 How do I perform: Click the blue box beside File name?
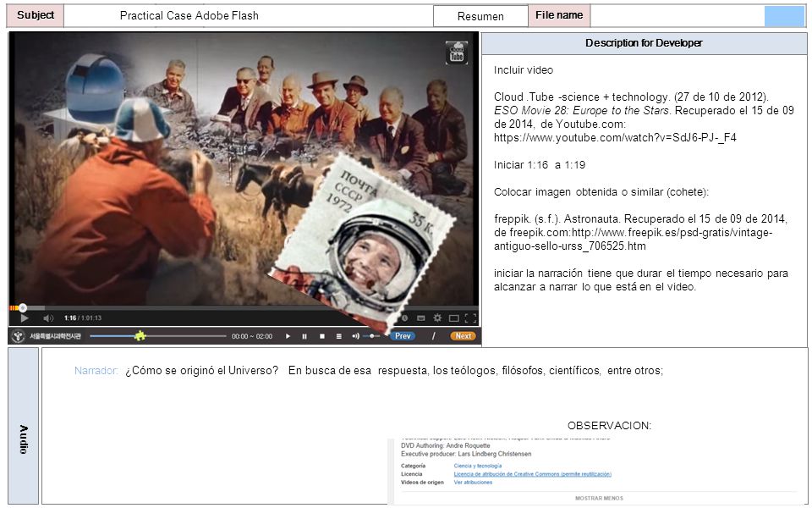click(x=785, y=17)
